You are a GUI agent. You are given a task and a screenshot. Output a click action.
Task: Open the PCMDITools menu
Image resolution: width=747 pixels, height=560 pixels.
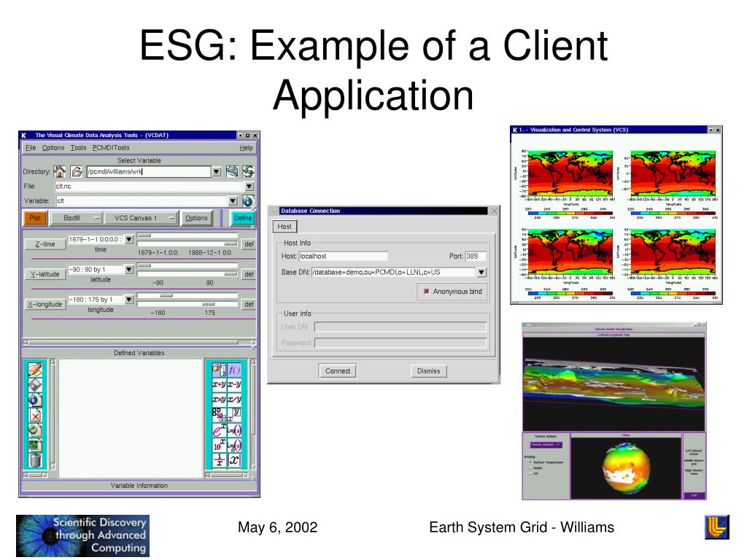pos(111,147)
